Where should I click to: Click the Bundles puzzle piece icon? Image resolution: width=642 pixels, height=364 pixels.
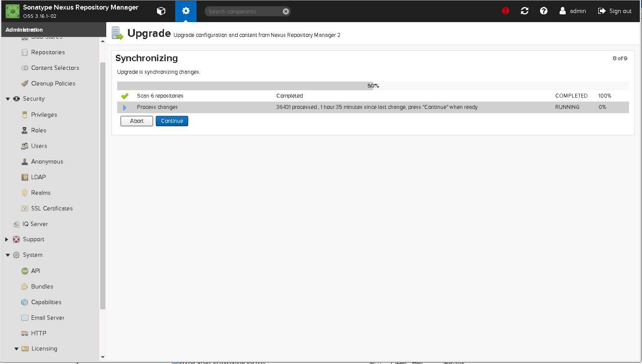tap(25, 286)
